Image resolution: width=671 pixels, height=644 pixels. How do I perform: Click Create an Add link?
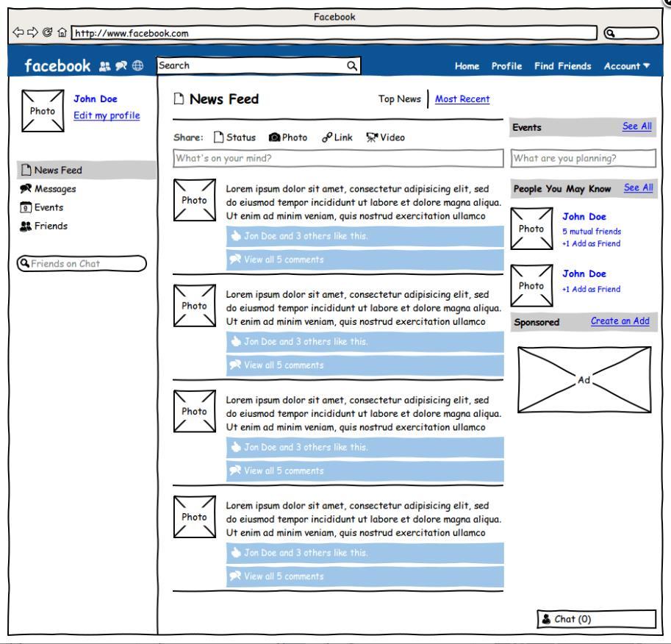(x=620, y=321)
